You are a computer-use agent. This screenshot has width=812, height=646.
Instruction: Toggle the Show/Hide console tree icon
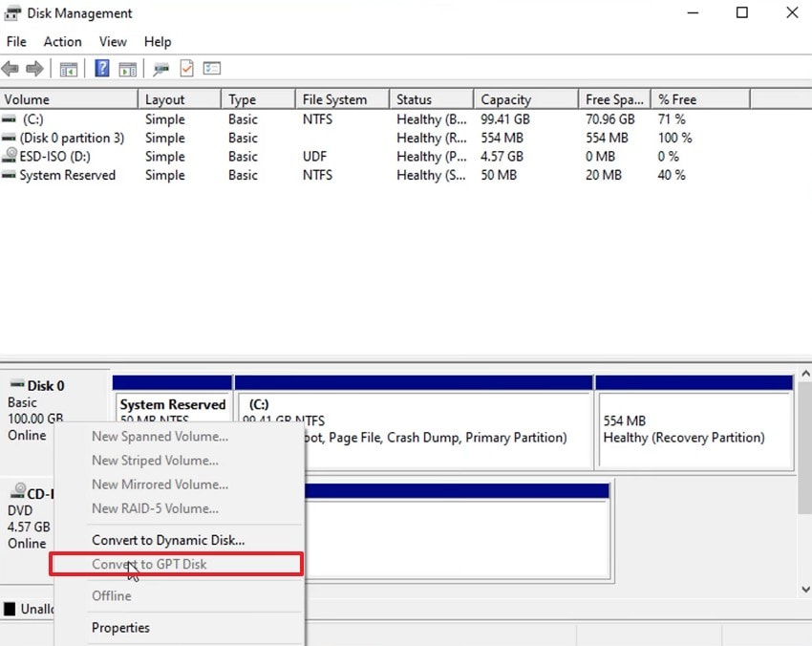[68, 68]
